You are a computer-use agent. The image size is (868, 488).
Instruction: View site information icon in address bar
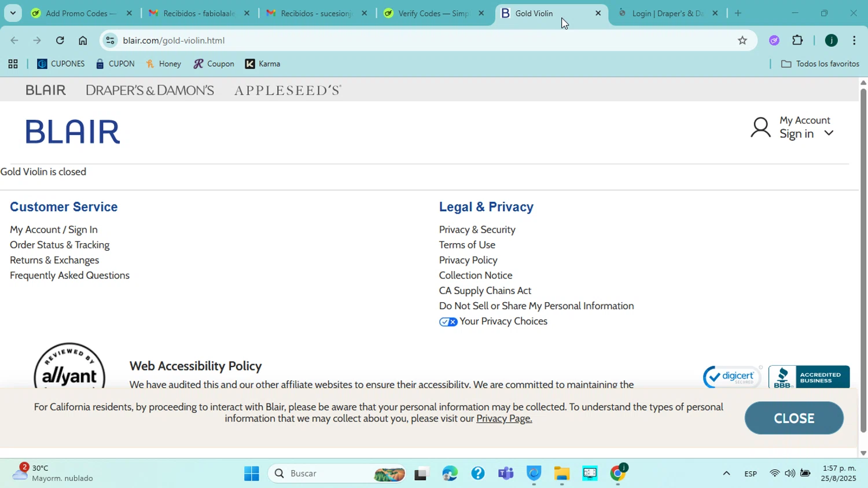point(111,41)
